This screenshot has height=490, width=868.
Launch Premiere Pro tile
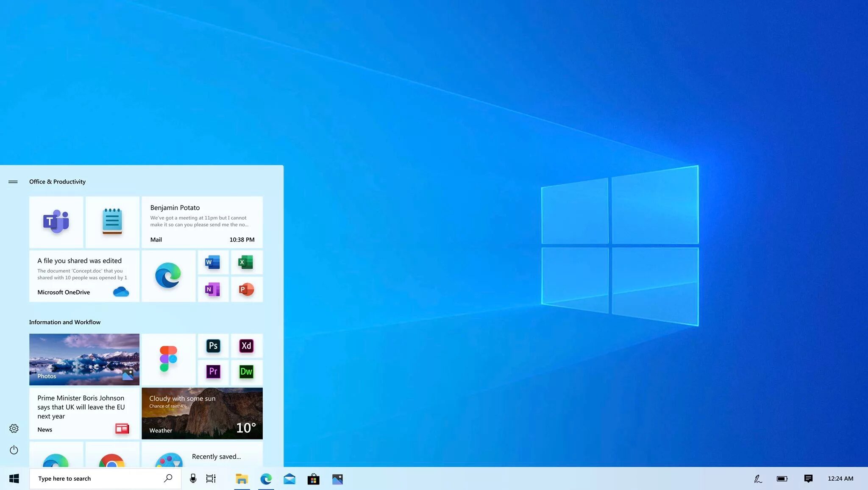213,372
